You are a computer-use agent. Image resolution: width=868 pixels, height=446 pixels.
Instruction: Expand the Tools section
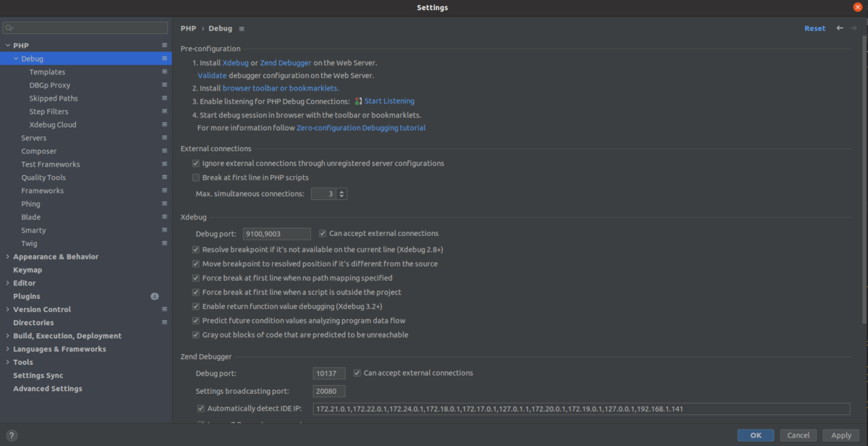point(7,362)
